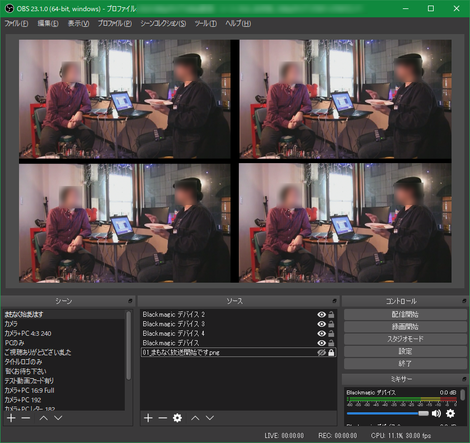Screen dimensions: 470x443
Task: Open the 表示 menu
Action: click(78, 23)
